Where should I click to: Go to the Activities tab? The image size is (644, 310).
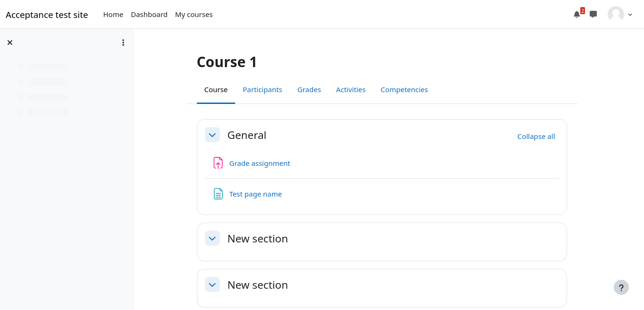point(350,90)
